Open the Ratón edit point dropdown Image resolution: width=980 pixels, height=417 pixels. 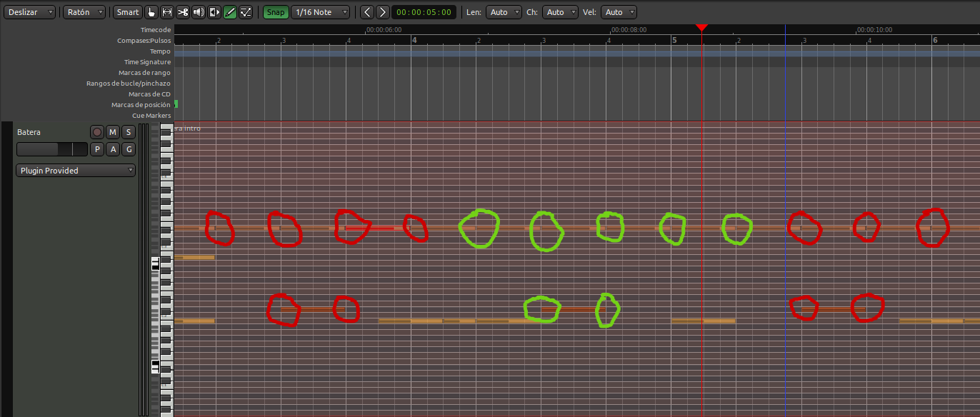pos(84,12)
